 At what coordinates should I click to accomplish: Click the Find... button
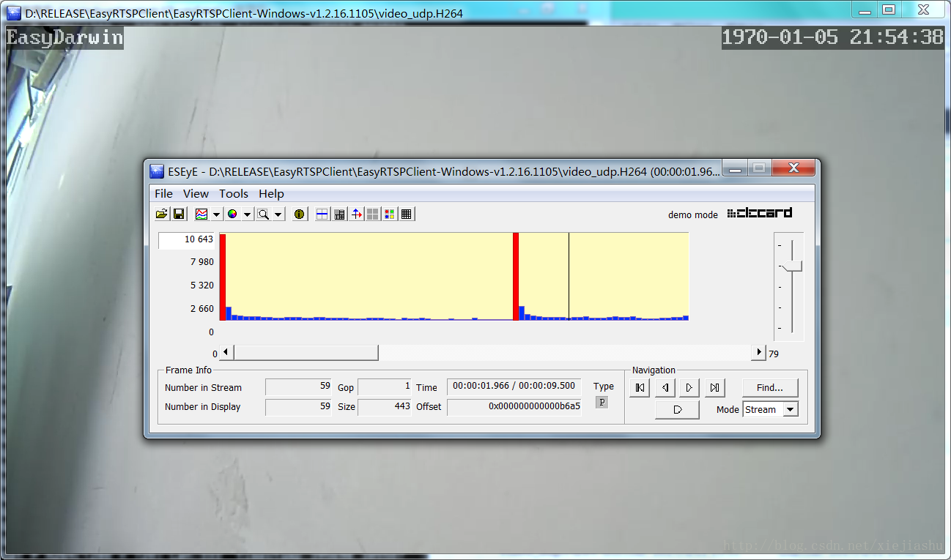(x=770, y=388)
